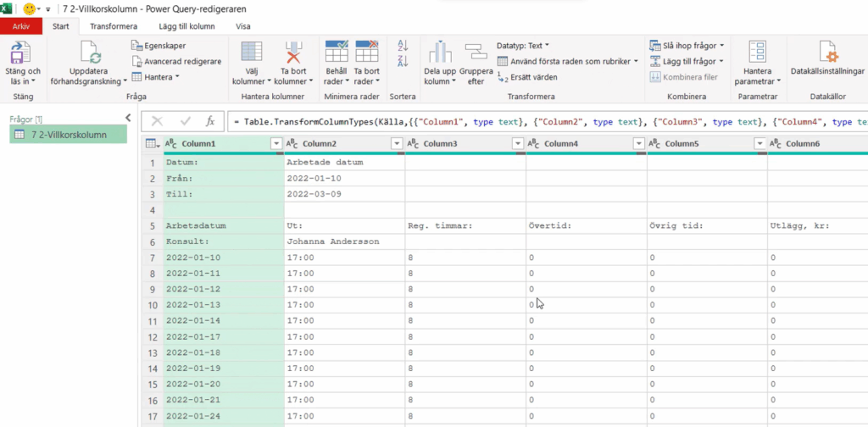Viewport: 868px width, 427px height.
Task: Click Uppdatera förhandsgranskning refresh icon
Action: click(91, 54)
